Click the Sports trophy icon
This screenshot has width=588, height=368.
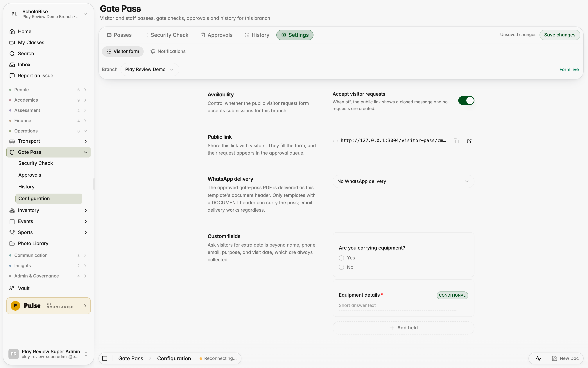coord(12,232)
